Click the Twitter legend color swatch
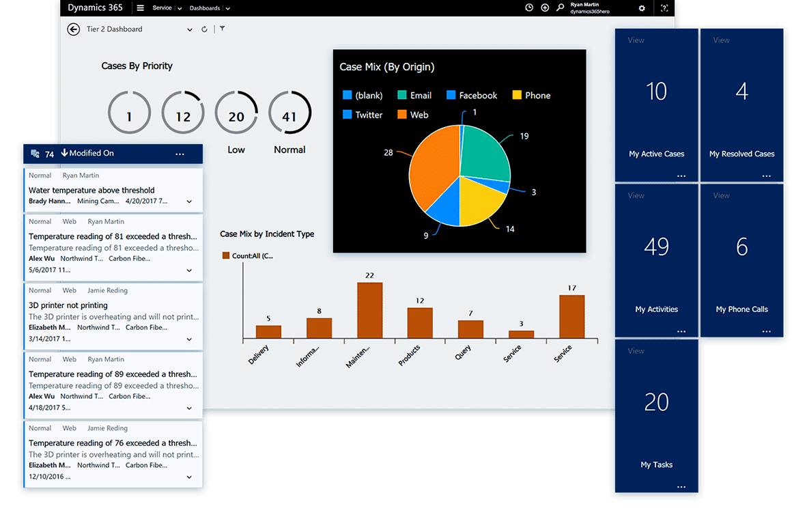807x532 pixels. tap(347, 114)
